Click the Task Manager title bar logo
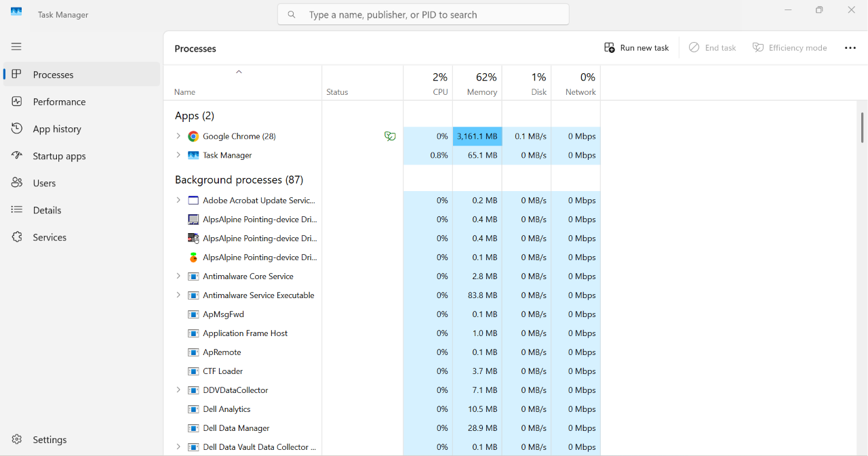This screenshot has width=868, height=456. pyautogui.click(x=16, y=12)
